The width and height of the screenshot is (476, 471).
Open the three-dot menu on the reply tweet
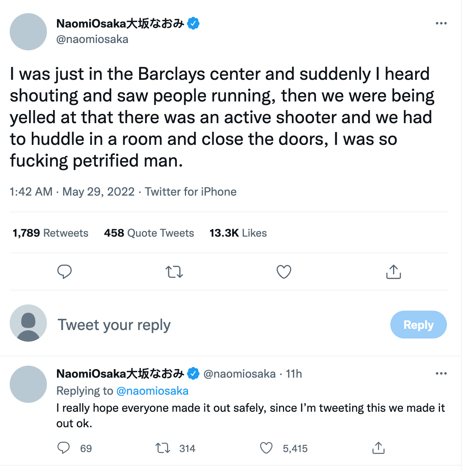(441, 374)
